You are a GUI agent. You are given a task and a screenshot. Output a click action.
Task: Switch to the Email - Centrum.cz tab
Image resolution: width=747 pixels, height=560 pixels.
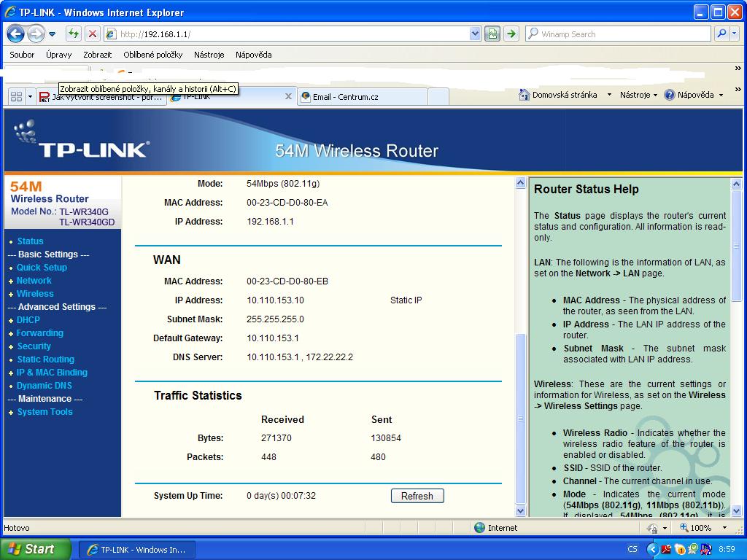[362, 97]
